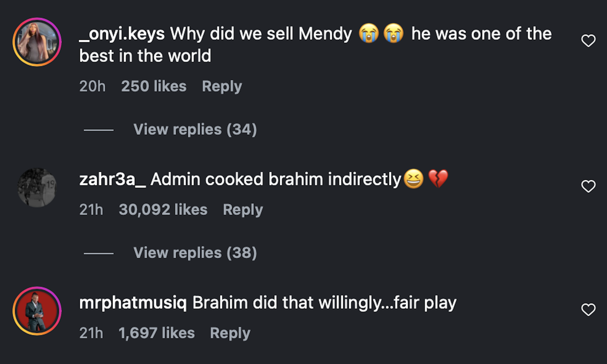Image resolution: width=607 pixels, height=364 pixels.
Task: Click the 20h timestamp on first comment
Action: 92,86
